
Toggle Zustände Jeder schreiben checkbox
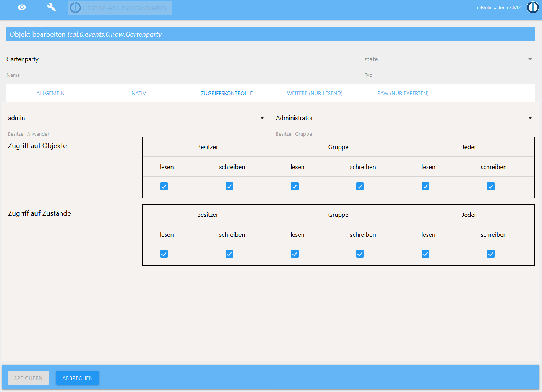point(491,254)
